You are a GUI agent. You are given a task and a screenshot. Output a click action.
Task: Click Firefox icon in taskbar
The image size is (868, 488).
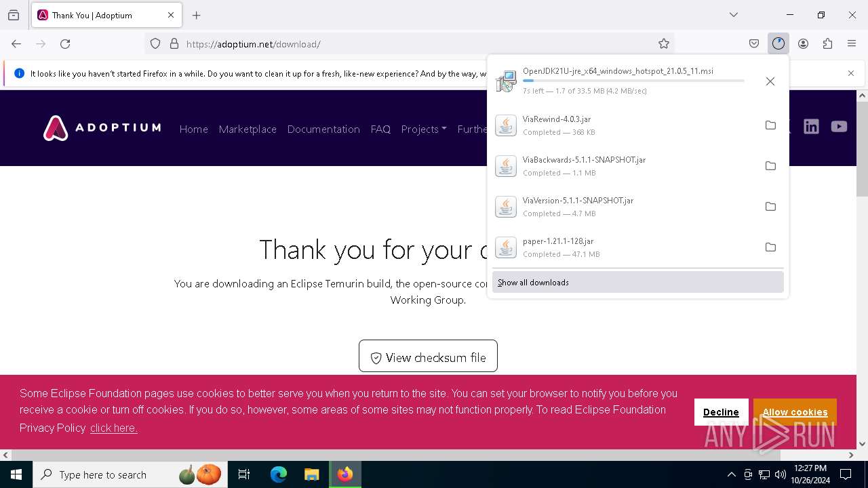click(x=345, y=474)
